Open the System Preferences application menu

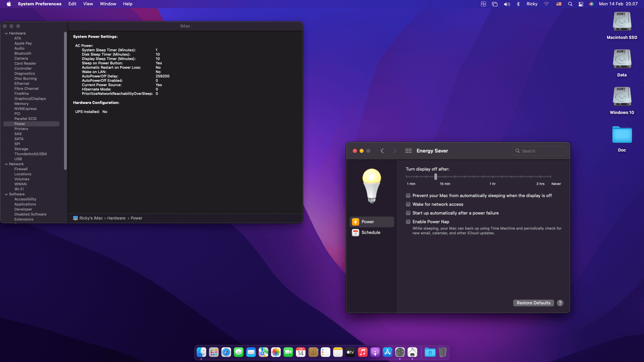(40, 4)
